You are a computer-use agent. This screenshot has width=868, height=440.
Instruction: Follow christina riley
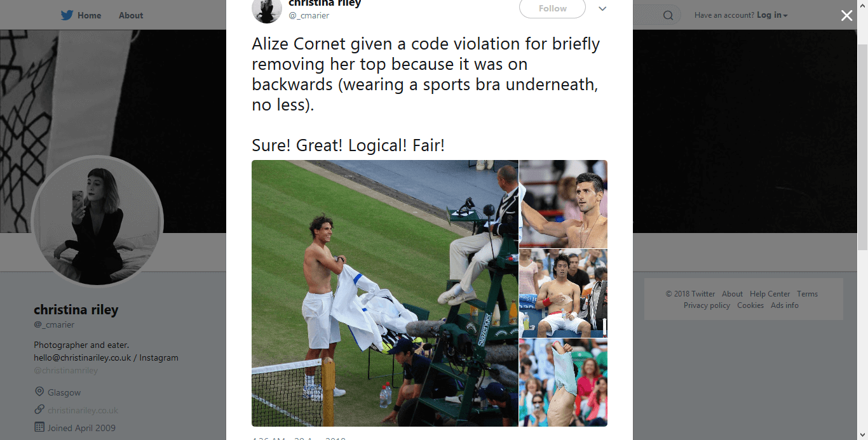click(552, 8)
